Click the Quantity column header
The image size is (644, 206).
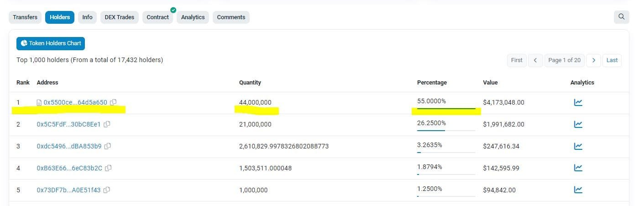pos(250,83)
